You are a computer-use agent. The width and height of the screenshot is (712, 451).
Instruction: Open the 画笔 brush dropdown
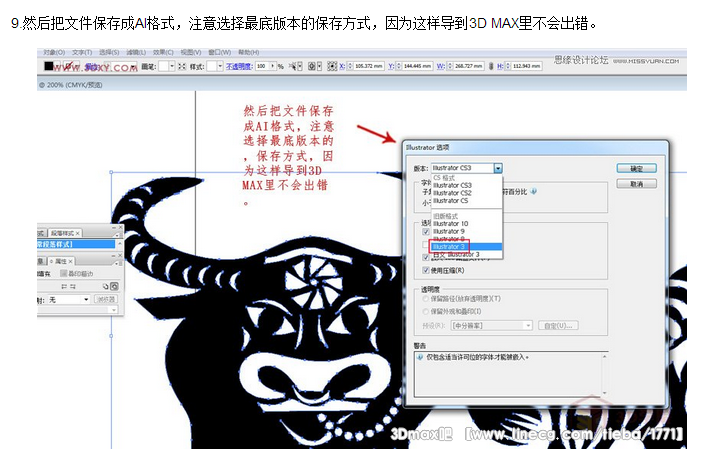pos(172,66)
